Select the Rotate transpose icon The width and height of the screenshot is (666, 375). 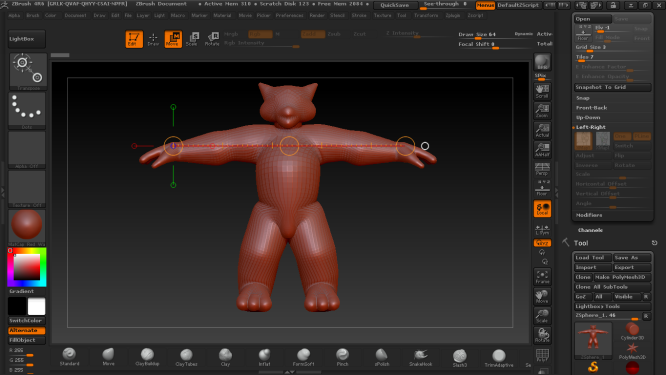(212, 39)
